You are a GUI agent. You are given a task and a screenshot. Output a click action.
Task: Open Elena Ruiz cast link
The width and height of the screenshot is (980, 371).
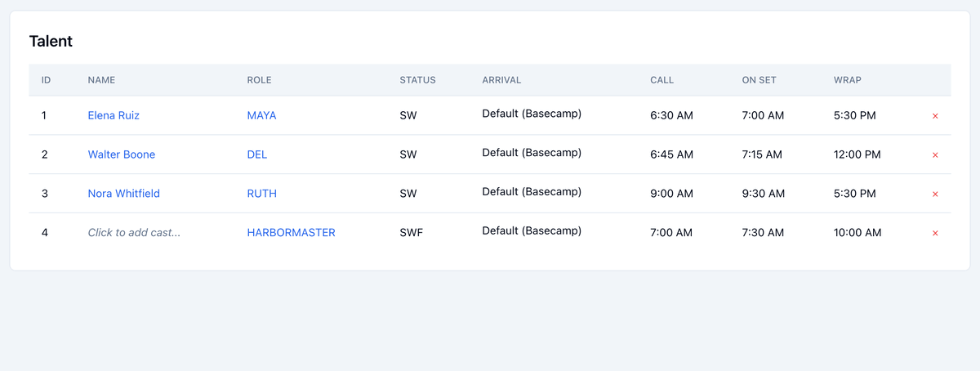114,115
